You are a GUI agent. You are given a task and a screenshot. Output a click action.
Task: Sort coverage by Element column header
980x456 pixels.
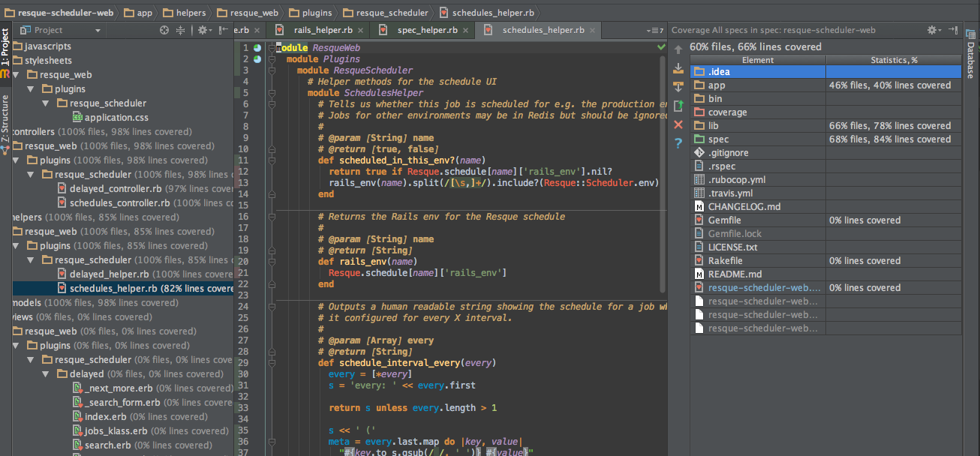click(758, 60)
